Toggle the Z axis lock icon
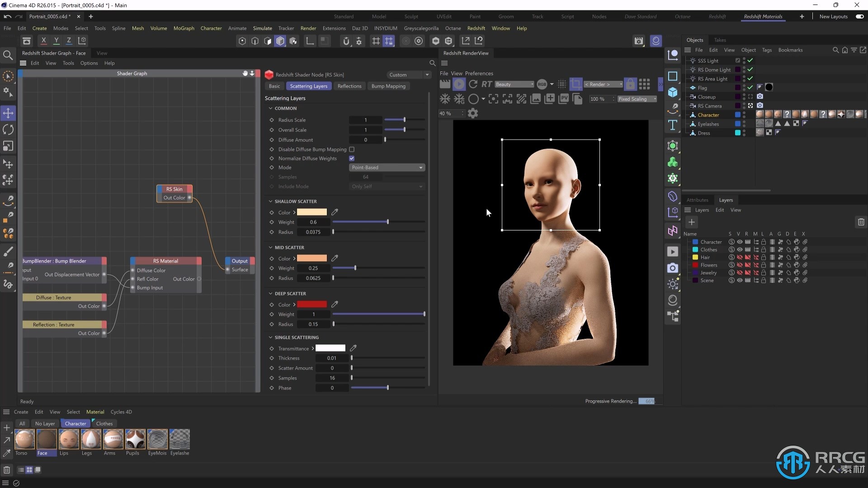868x488 pixels. tap(69, 41)
